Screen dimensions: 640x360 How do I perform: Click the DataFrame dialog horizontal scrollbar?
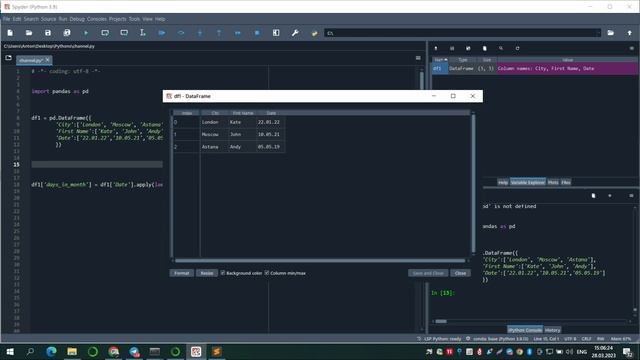pos(320,260)
